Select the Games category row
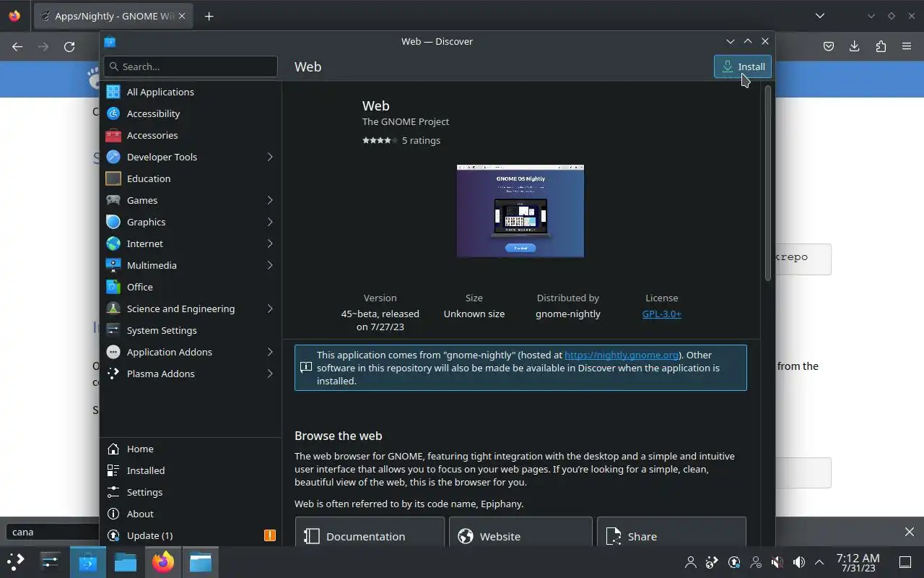The height and width of the screenshot is (578, 924). click(191, 200)
